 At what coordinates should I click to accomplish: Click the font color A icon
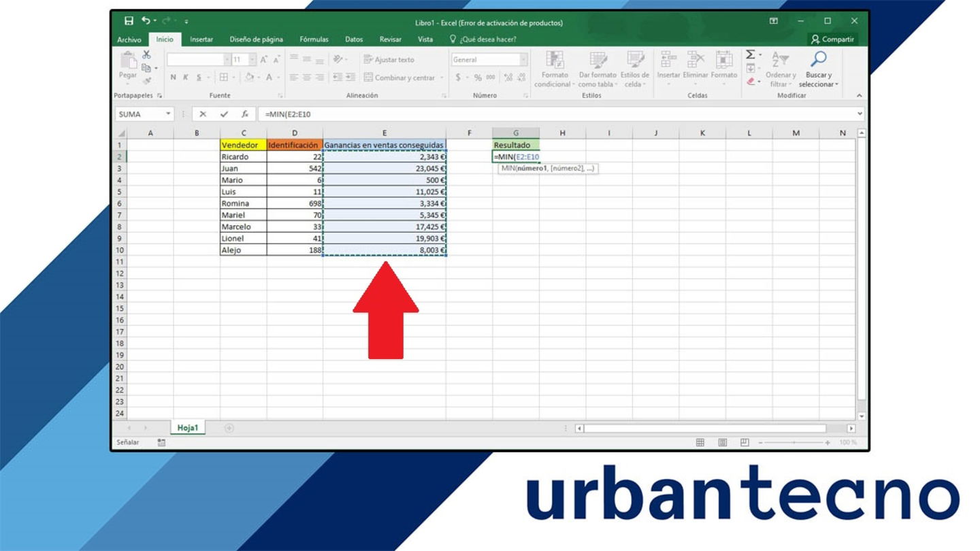pos(269,78)
